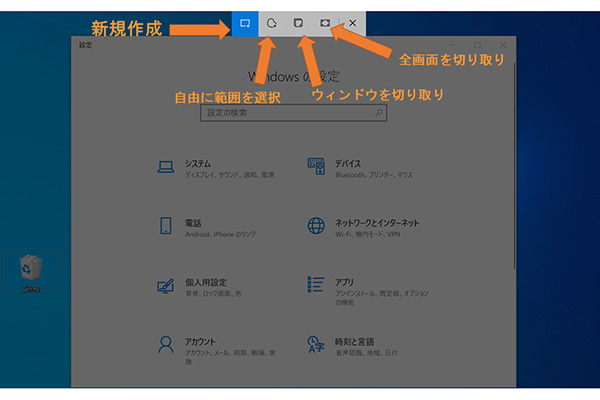Close the Settings window
Viewport: 600px width, 400px height.
[503, 45]
